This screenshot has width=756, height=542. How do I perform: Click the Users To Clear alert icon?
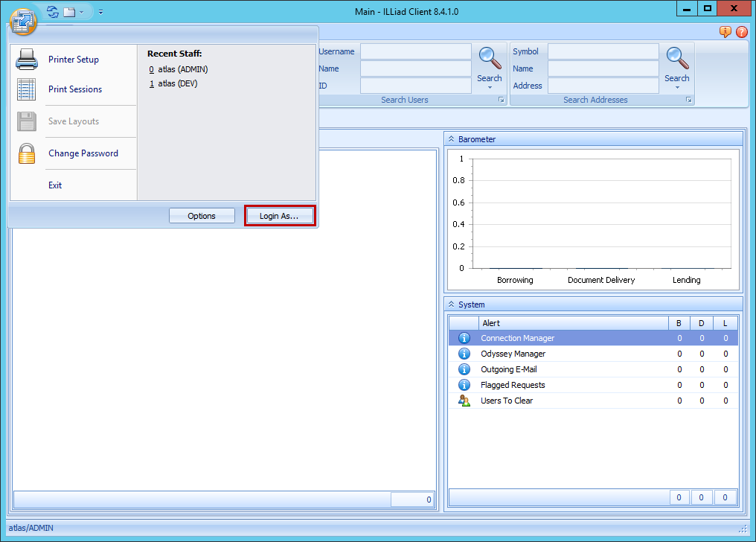[464, 401]
